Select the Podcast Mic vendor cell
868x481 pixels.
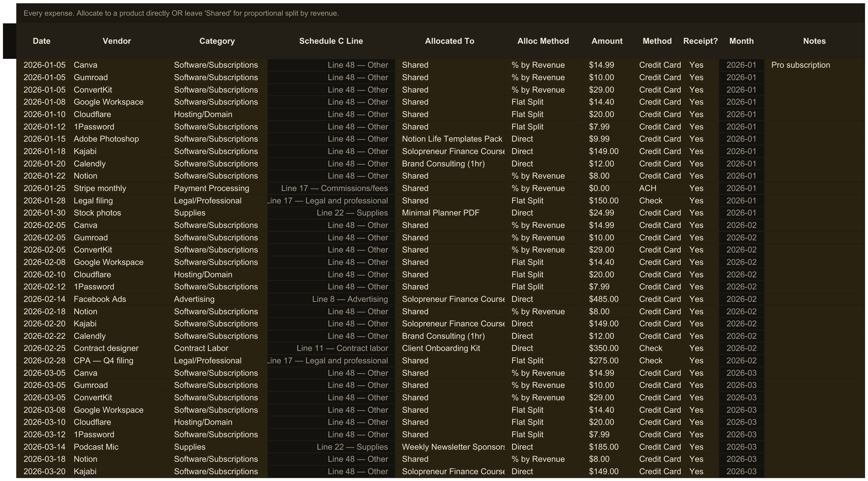click(117, 447)
